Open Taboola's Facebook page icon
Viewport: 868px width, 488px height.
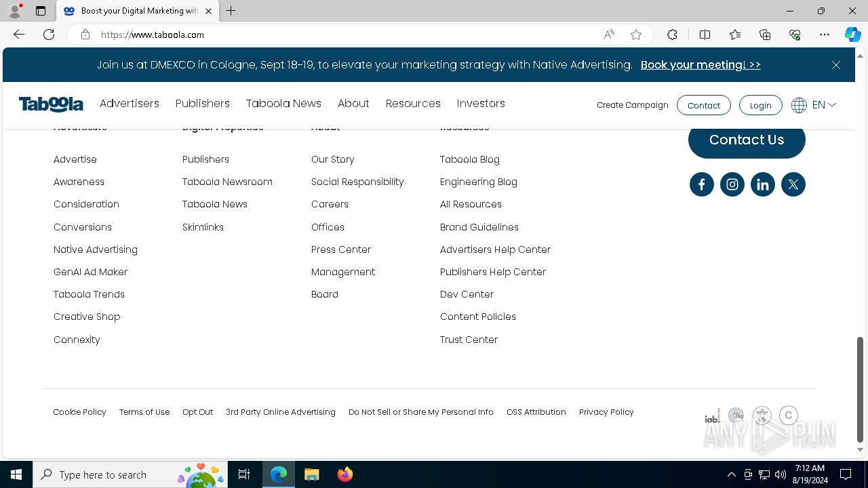click(701, 184)
